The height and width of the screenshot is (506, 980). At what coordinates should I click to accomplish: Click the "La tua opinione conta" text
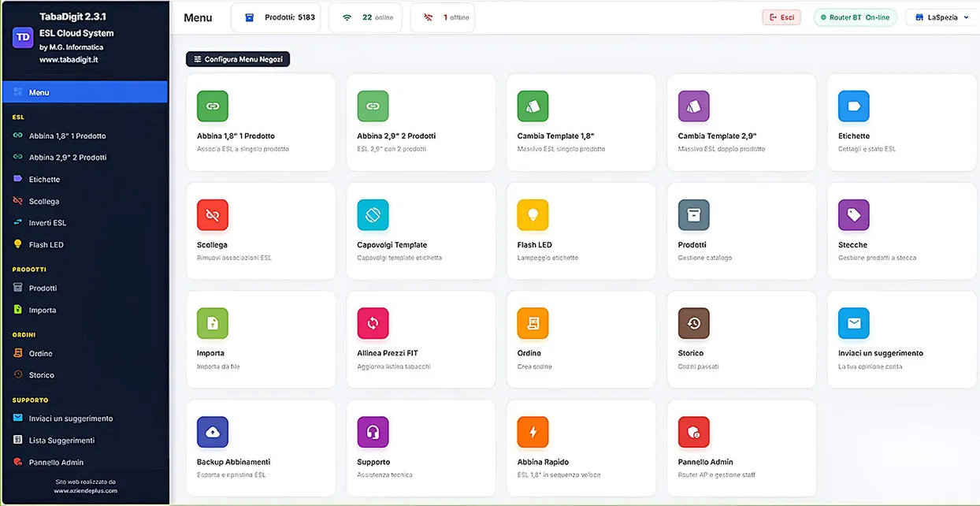point(870,366)
